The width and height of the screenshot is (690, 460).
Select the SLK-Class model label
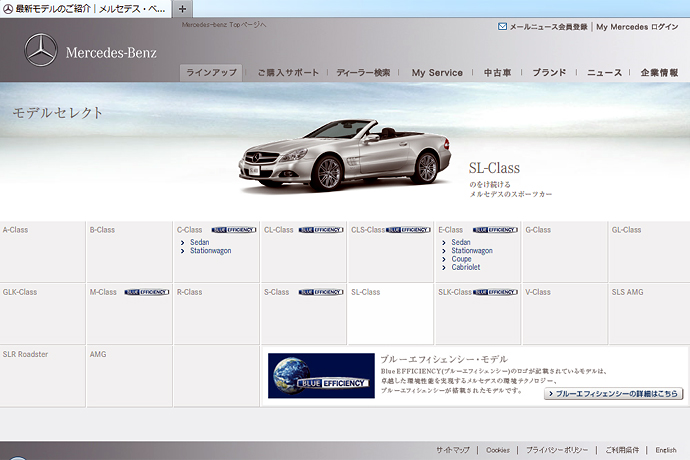[455, 292]
